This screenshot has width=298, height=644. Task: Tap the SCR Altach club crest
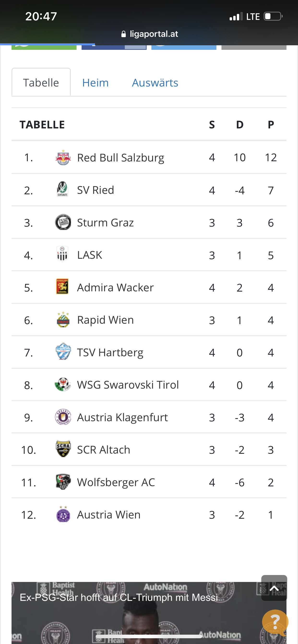63,449
